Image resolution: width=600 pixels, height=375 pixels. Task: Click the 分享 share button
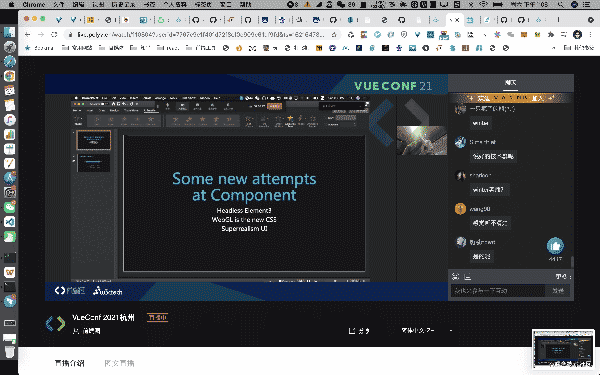(359, 331)
